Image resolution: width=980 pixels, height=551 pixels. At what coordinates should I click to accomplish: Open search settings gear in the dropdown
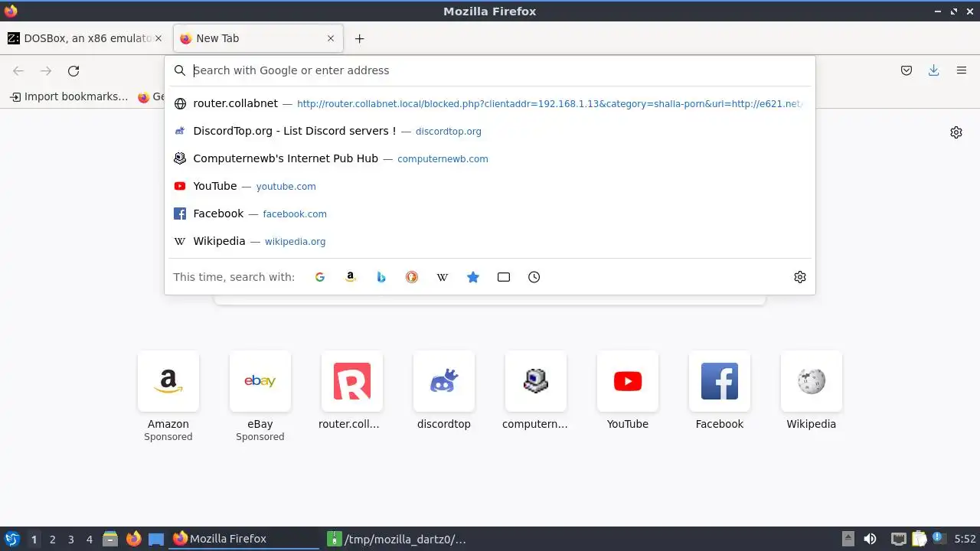[x=800, y=277]
